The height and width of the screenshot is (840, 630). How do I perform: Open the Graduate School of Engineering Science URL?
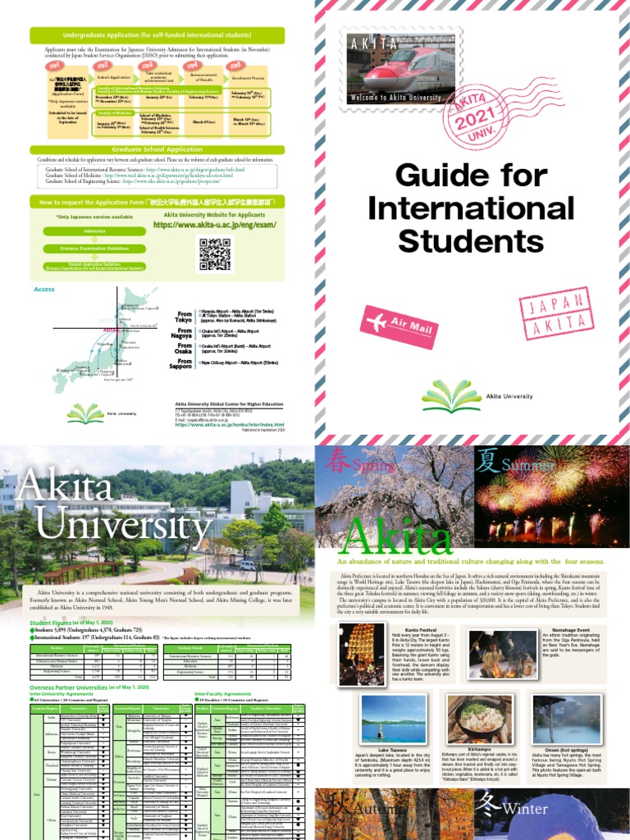coord(171,181)
